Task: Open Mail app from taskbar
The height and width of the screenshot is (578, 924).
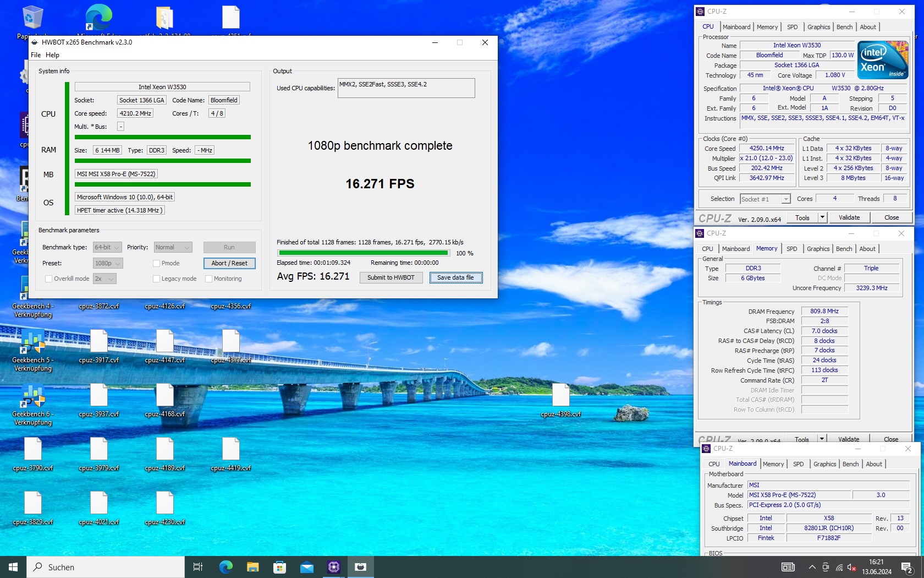Action: click(x=306, y=567)
